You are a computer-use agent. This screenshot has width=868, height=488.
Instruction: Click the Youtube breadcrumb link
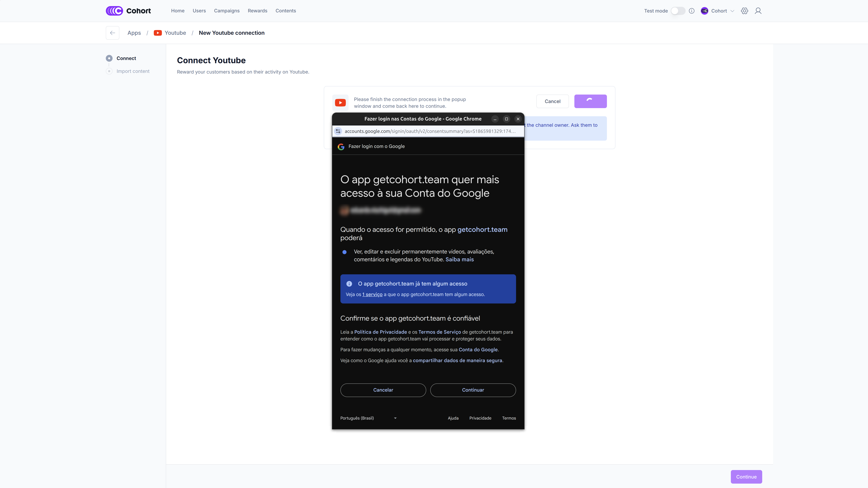coord(175,33)
